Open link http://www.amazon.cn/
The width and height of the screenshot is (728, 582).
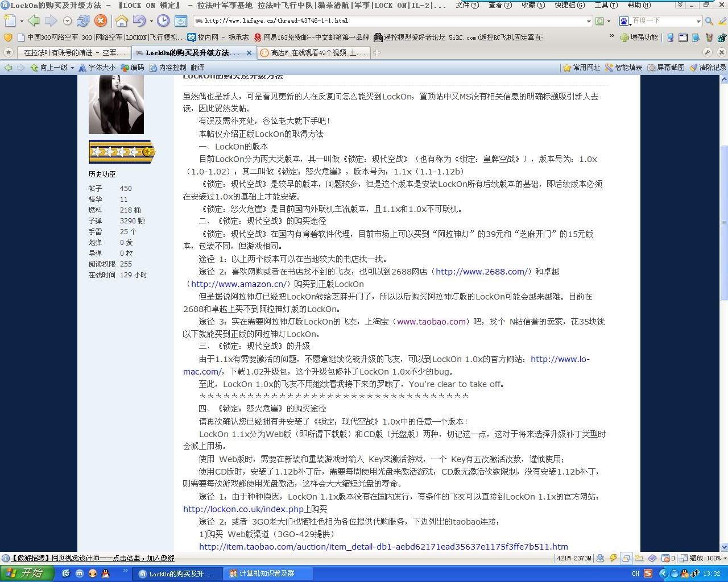pyautogui.click(x=239, y=284)
